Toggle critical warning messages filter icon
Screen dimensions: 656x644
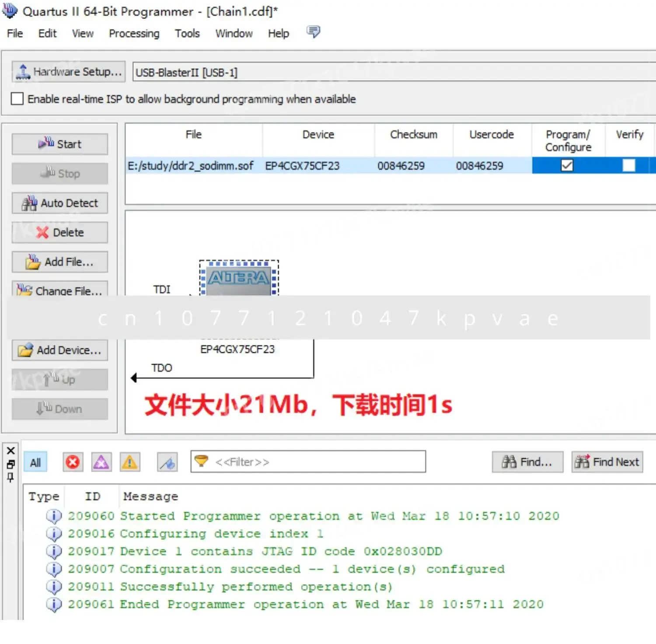click(x=101, y=462)
